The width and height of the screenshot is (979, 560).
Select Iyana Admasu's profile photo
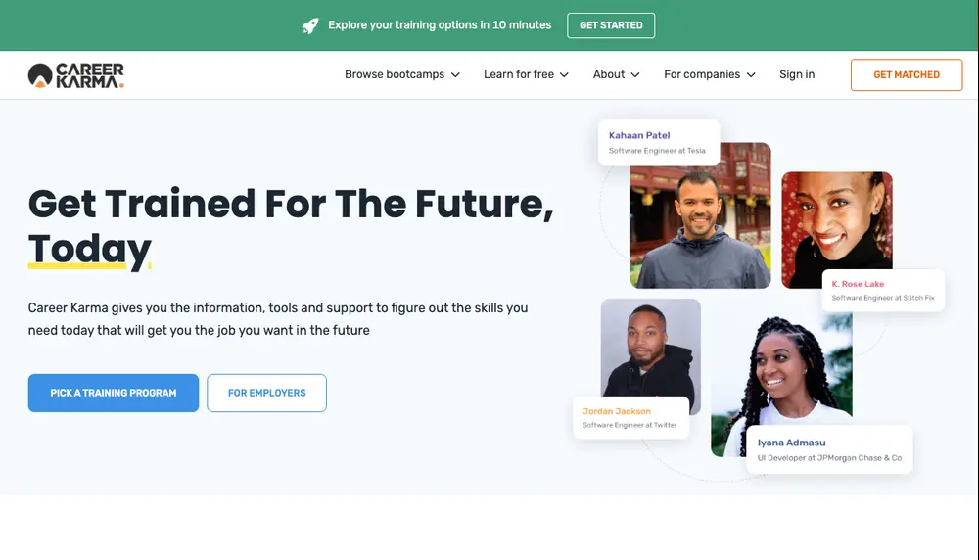tap(780, 372)
